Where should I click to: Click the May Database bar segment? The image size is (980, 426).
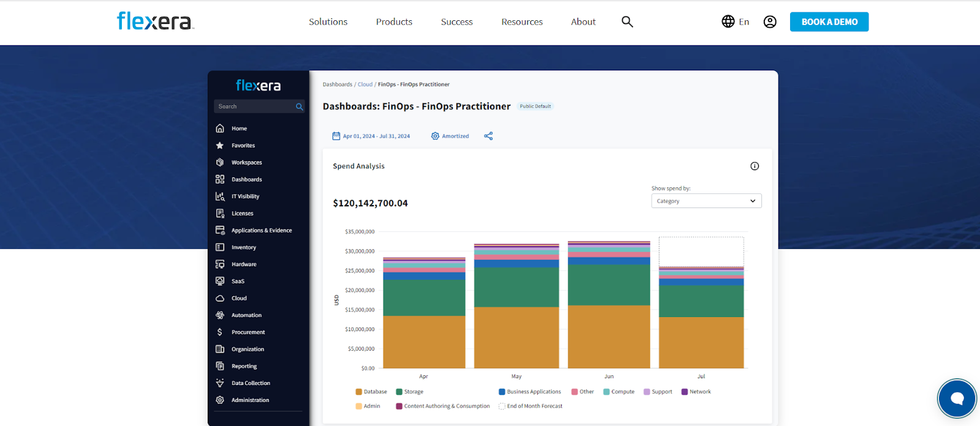pos(516,337)
